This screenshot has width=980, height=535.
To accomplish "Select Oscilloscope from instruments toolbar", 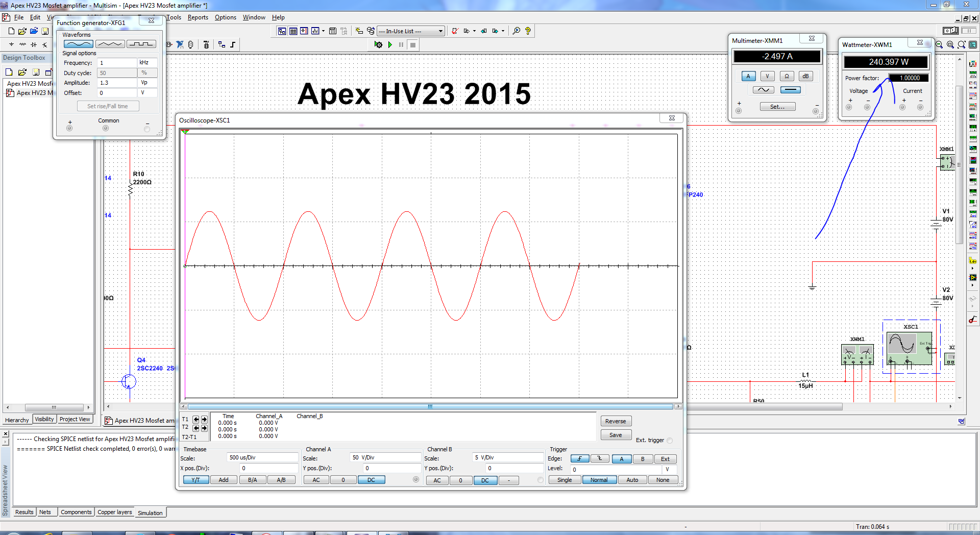I will click(x=973, y=96).
